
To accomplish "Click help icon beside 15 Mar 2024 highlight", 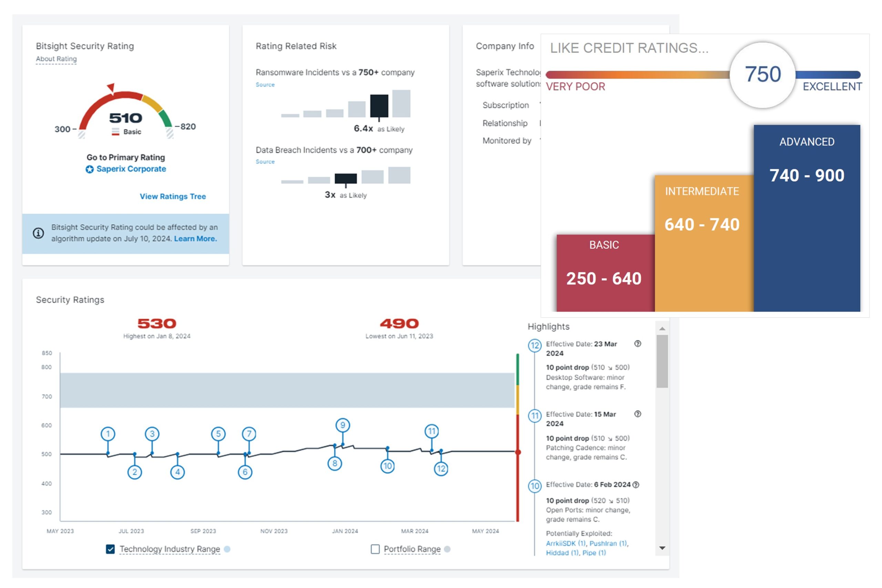I will (637, 414).
